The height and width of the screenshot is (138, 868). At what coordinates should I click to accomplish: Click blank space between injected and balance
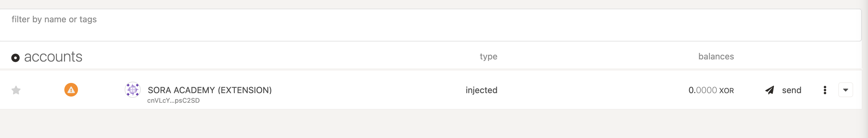(x=593, y=90)
